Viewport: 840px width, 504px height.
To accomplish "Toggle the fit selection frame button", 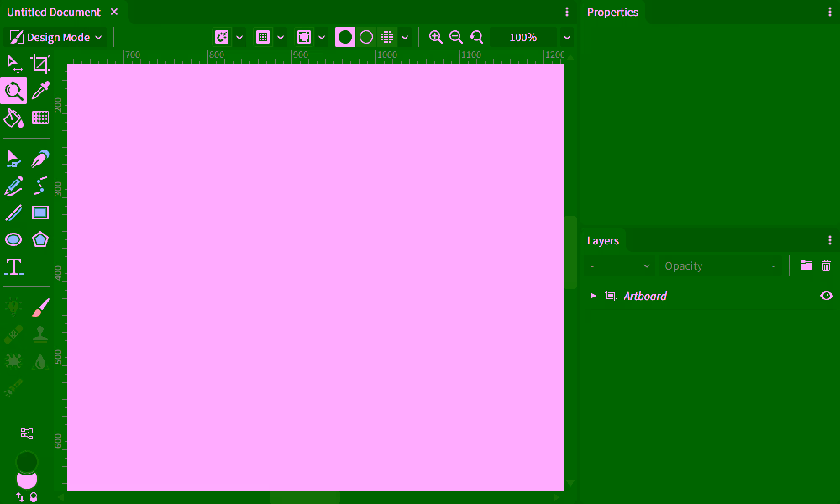I will pos(304,37).
